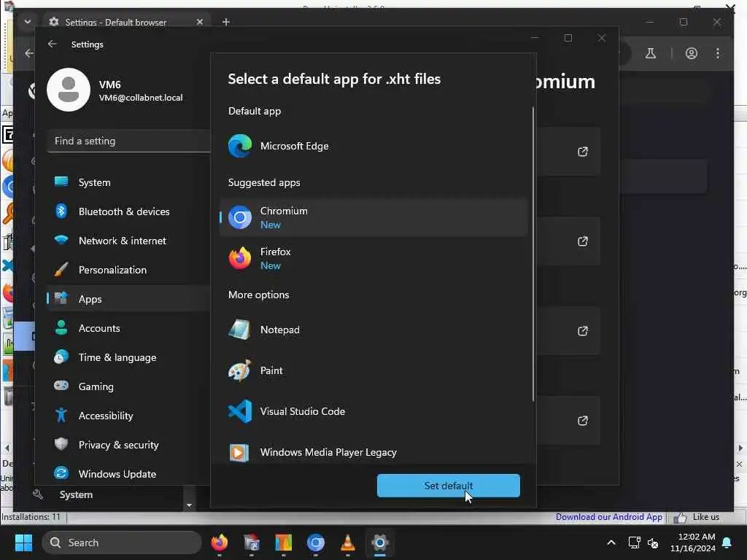Viewport: 747px width, 560px height.
Task: Select Chromium as the default app
Action: coord(373,217)
